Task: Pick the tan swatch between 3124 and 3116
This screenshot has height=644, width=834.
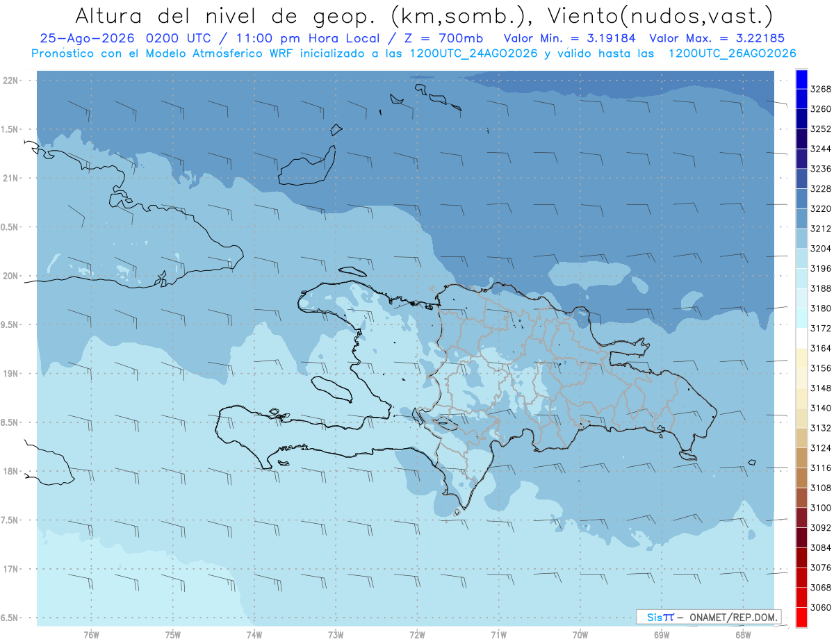Action: coord(801,458)
